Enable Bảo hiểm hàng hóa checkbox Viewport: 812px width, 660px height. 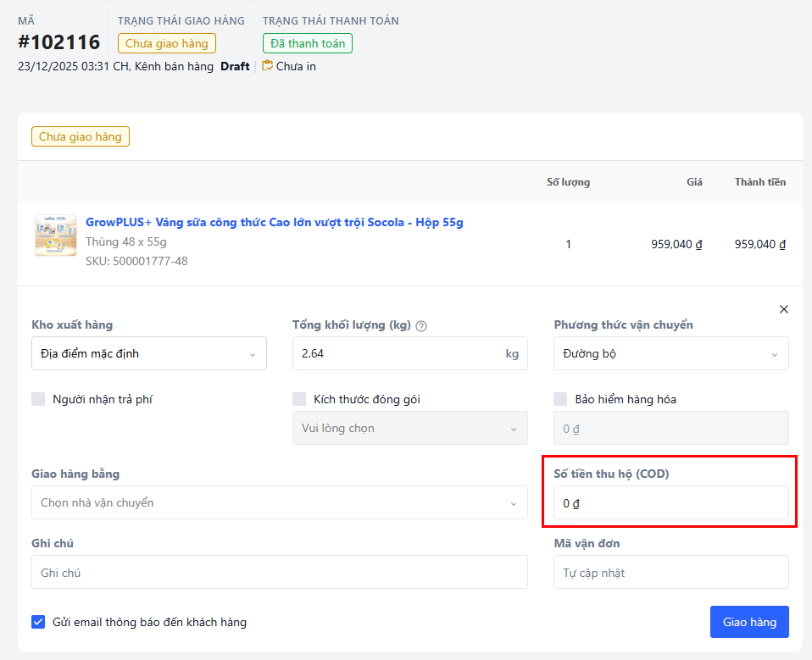point(560,399)
